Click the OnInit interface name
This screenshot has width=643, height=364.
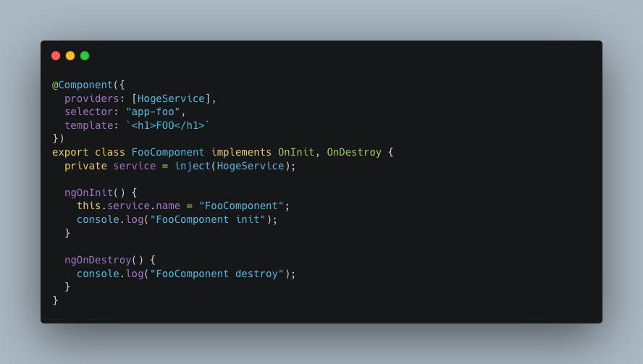point(296,152)
